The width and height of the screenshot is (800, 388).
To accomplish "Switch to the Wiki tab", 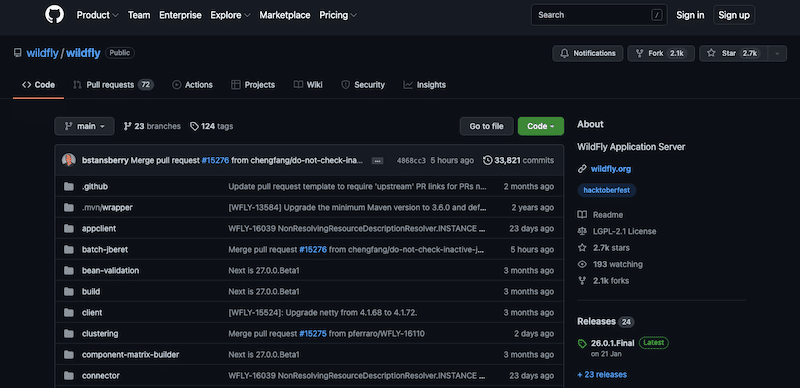I will pyautogui.click(x=308, y=85).
